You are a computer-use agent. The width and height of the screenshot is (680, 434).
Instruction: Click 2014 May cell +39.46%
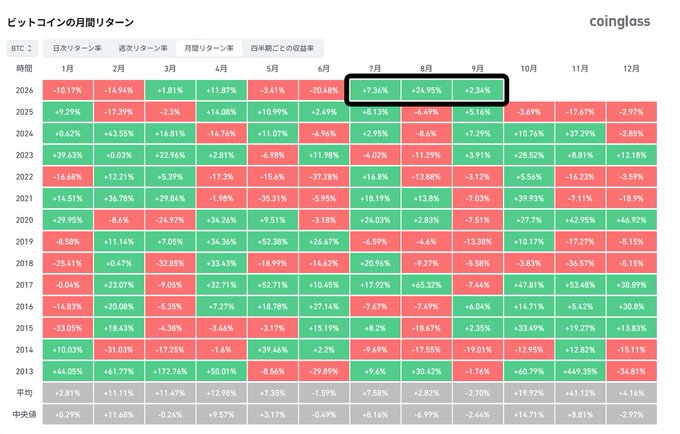[272, 349]
